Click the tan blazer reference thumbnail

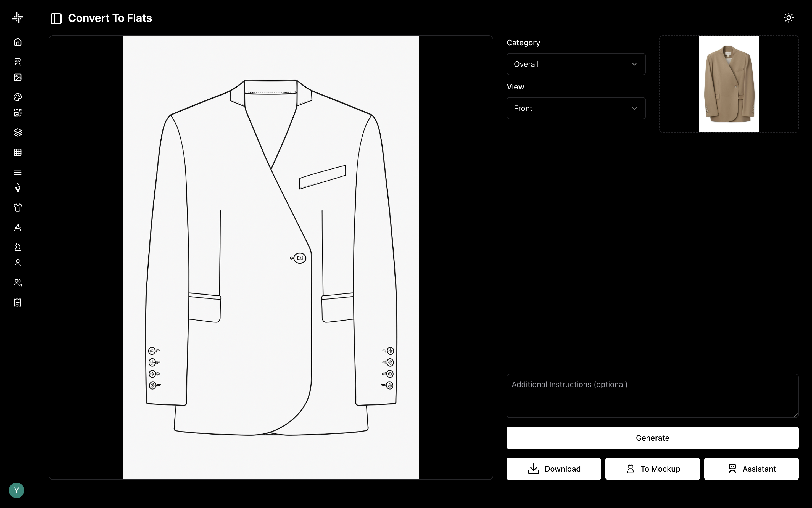coord(729,84)
